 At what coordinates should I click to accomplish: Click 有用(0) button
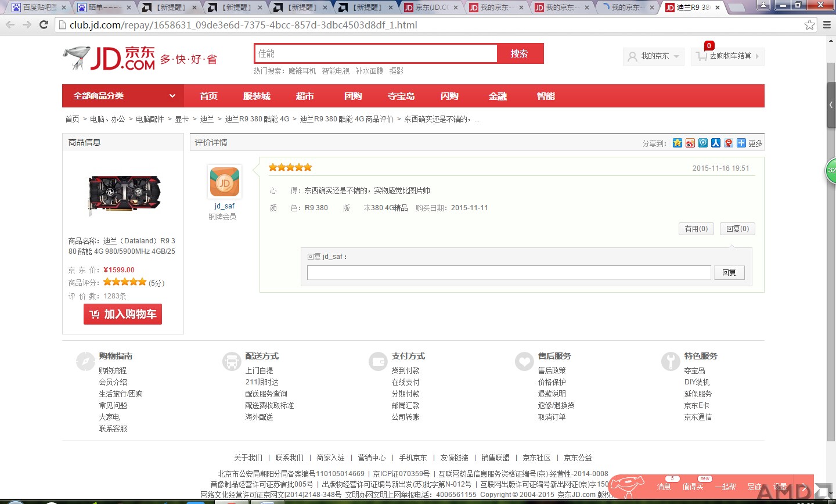[696, 229]
